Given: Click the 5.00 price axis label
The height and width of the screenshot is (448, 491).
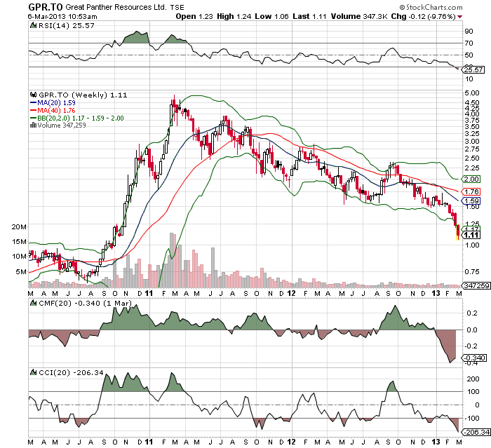Looking at the screenshot, I should pos(473,93).
